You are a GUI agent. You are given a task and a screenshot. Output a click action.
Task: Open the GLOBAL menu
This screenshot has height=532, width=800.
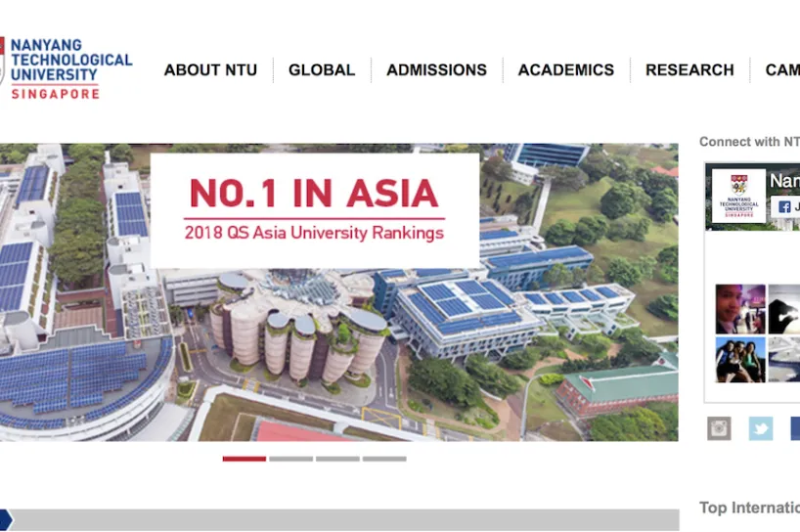coord(322,69)
